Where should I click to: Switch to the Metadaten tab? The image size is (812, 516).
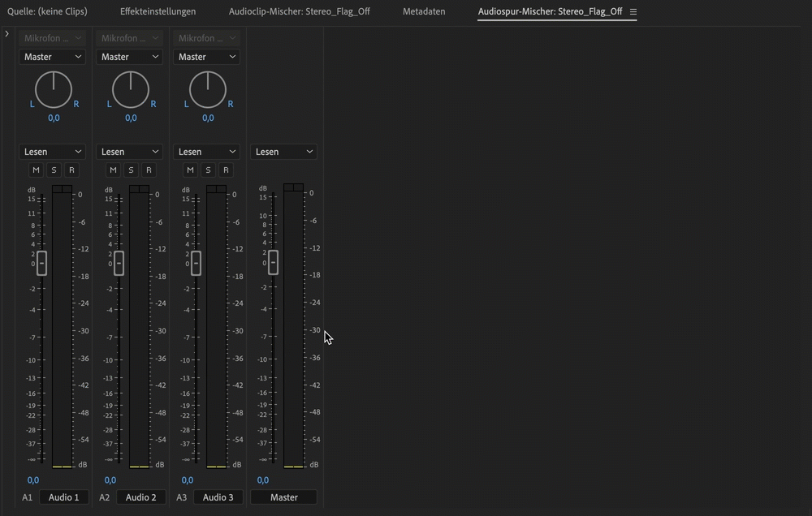tap(424, 12)
